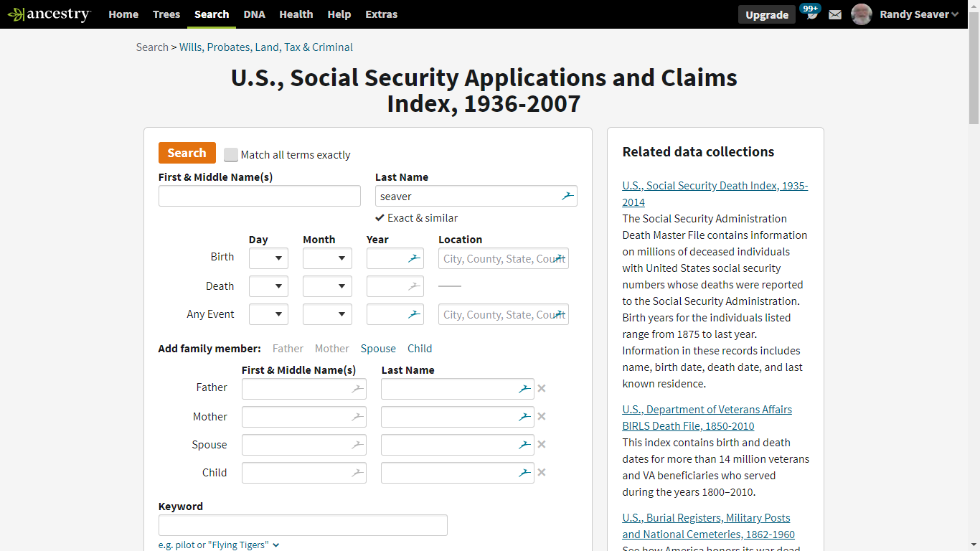This screenshot has width=980, height=551.
Task: Add Spouse family member
Action: [x=378, y=349]
